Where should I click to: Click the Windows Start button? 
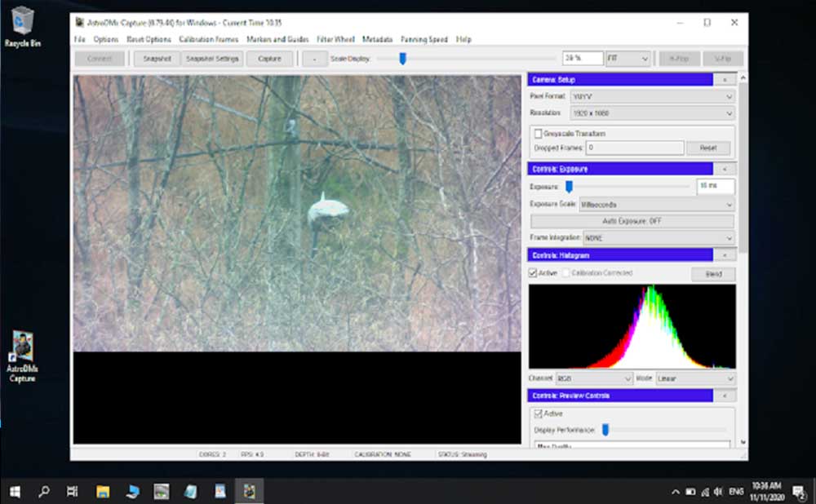click(x=15, y=491)
